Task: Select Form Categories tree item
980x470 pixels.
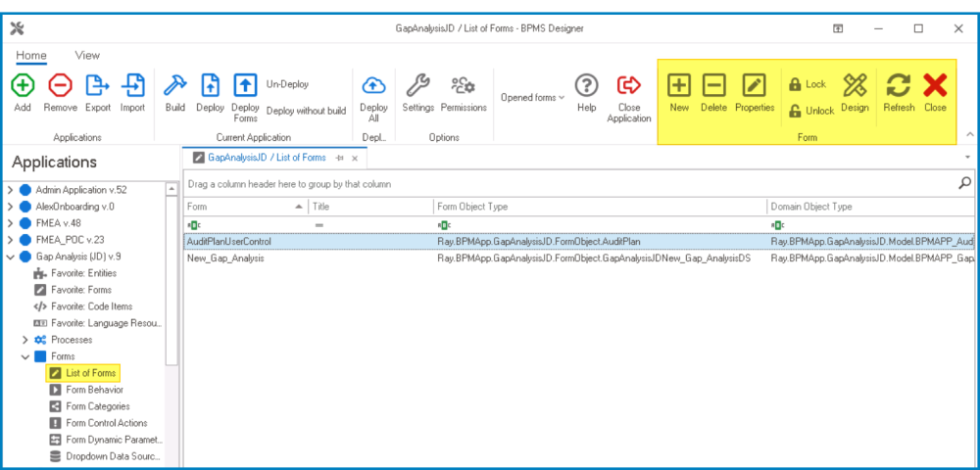Action: 98,406
